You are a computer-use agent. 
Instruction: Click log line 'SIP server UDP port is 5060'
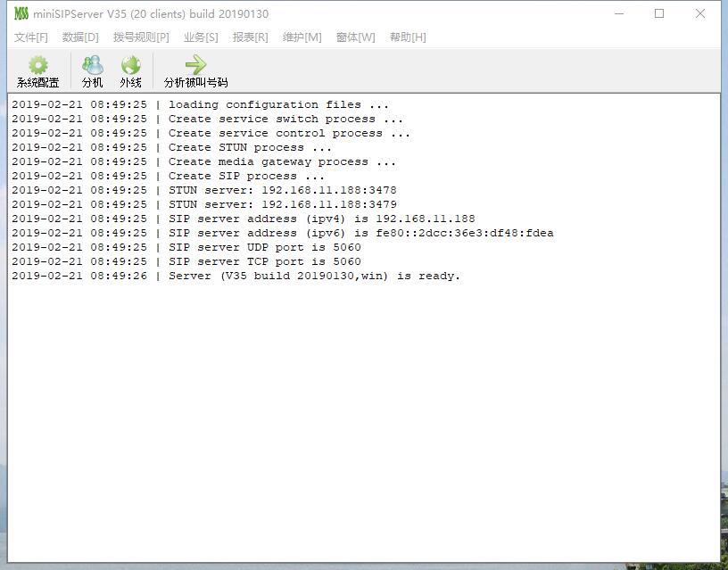(186, 247)
